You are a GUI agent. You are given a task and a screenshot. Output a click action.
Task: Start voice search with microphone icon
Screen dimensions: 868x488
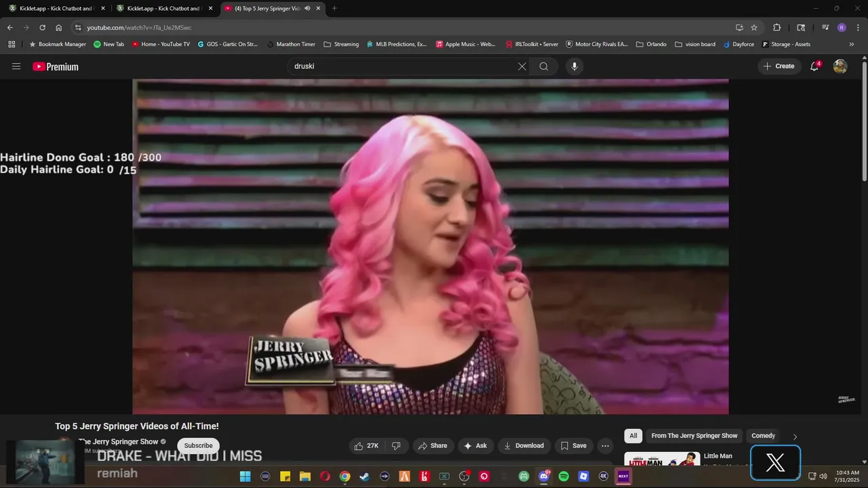pos(574,66)
